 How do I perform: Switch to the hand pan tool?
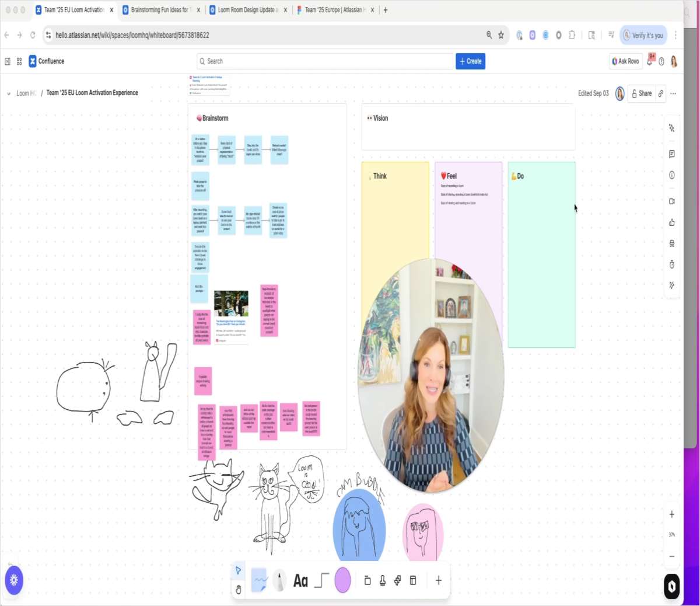pos(239,590)
